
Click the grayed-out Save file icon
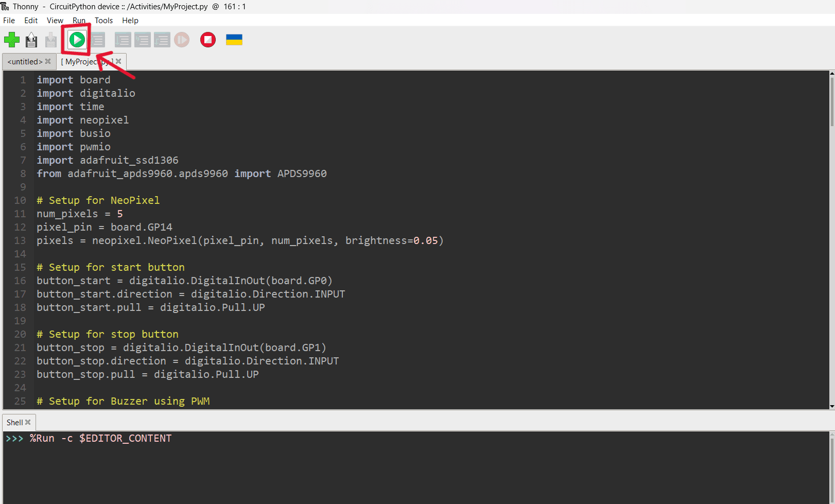[51, 40]
